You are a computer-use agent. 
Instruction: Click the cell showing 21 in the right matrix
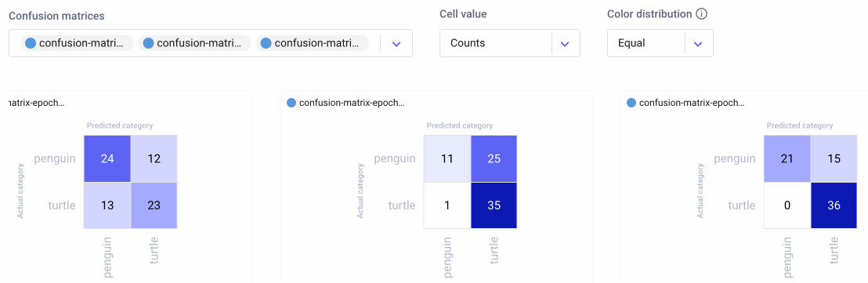point(787,158)
